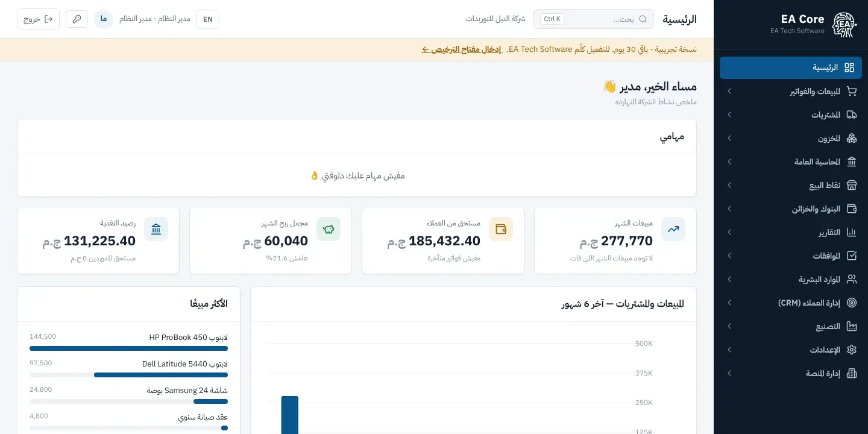Image resolution: width=868 pixels, height=434 pixels.
Task: Expand the التقارير chevron
Action: coord(729,232)
